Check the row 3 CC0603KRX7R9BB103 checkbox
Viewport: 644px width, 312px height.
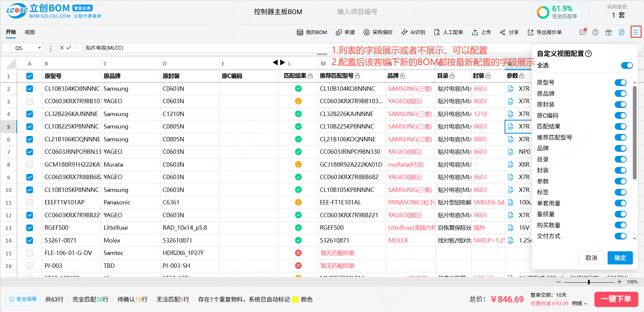click(x=30, y=101)
